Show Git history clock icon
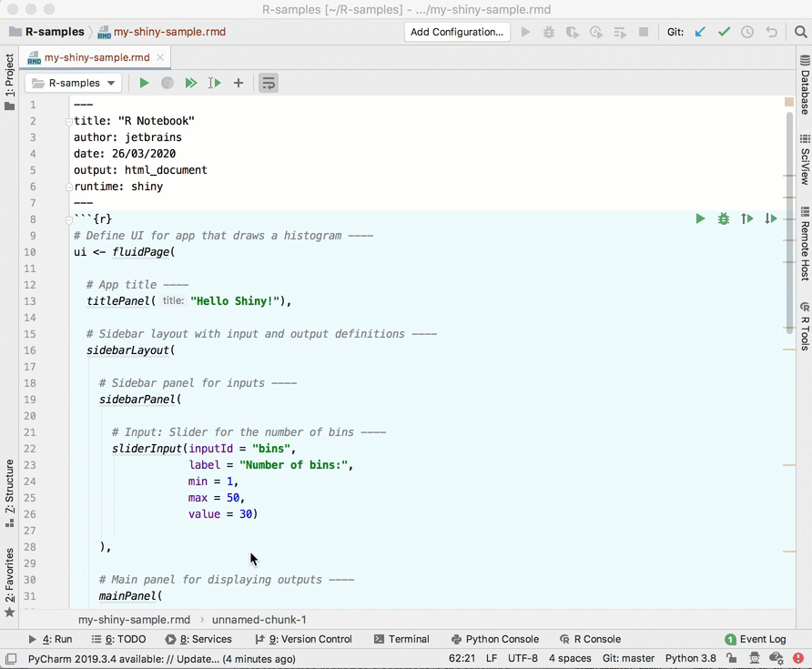The width and height of the screenshot is (812, 669). click(747, 32)
